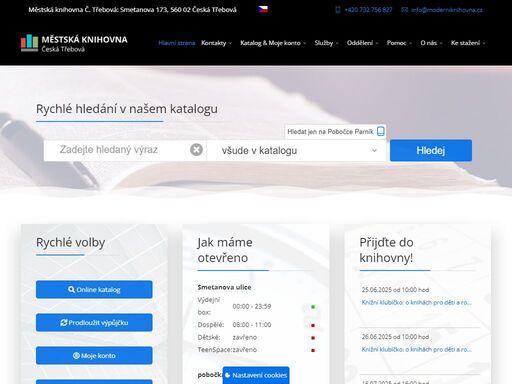Image resolution: width=512 pixels, height=384 pixels.
Task: Click the 'Jak máme otevřeno' heading
Action: pyautogui.click(x=225, y=250)
